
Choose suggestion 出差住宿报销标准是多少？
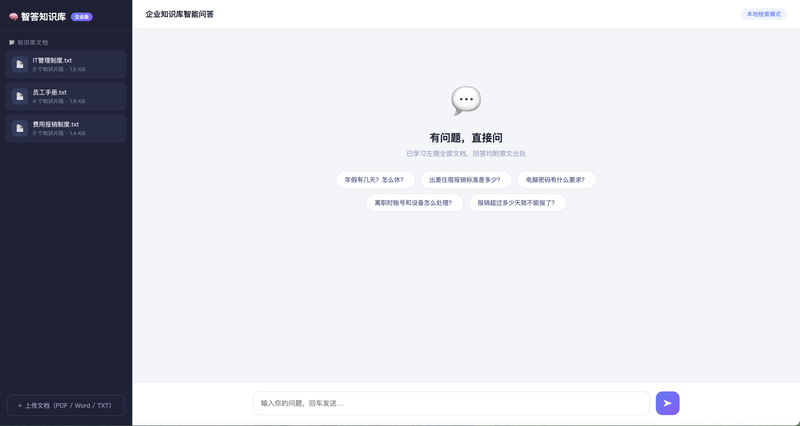tap(466, 180)
